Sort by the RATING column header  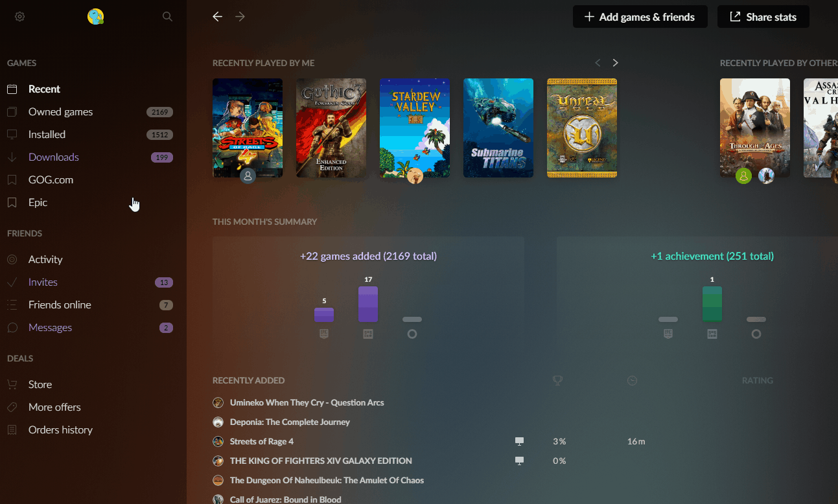coord(757,380)
